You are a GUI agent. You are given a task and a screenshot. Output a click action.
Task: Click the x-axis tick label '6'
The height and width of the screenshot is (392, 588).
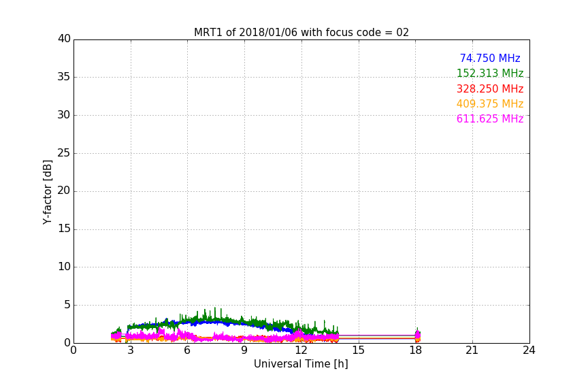point(187,350)
